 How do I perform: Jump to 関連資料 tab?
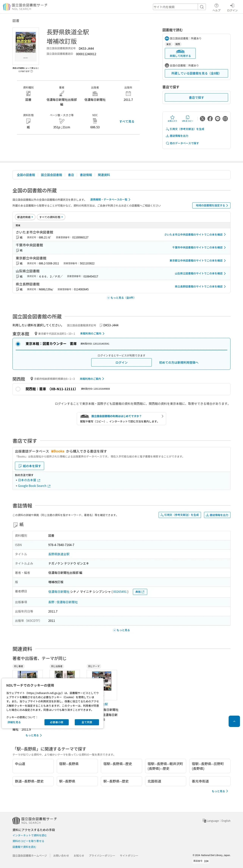tap(104, 175)
